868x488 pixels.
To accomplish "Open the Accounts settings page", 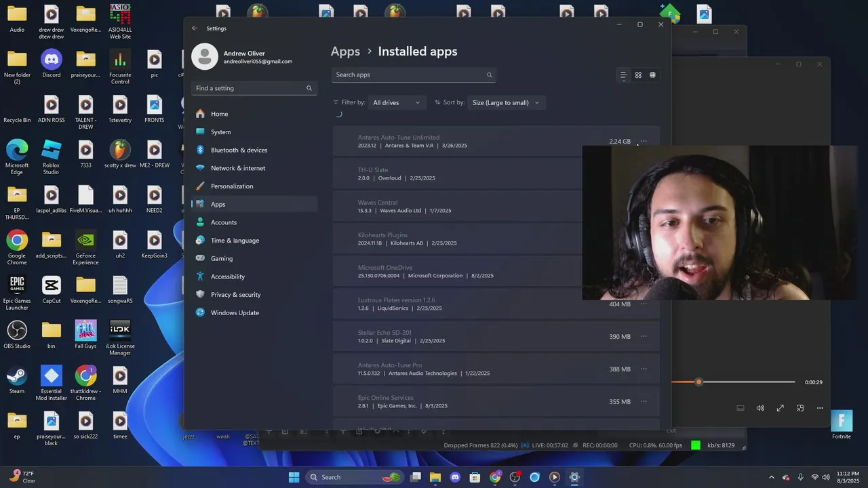I will tap(254, 222).
